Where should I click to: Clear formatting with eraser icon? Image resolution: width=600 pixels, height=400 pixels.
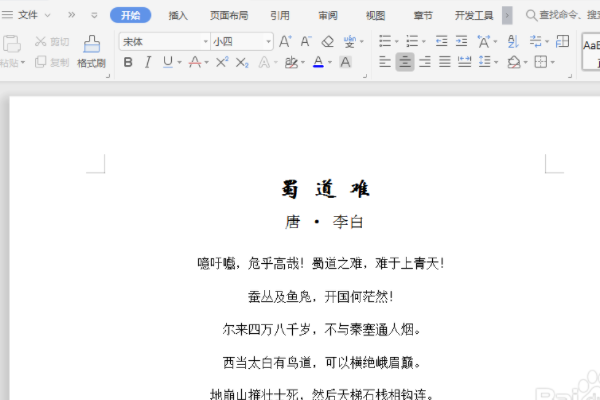pos(328,41)
